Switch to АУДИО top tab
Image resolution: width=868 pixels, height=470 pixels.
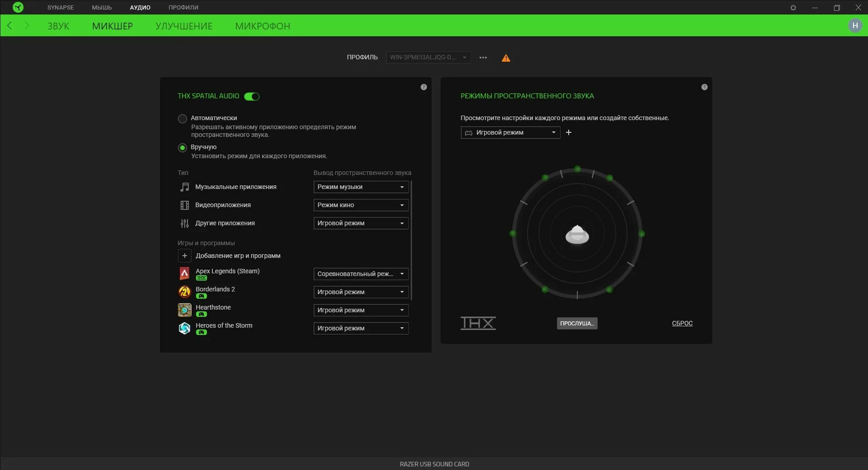140,8
